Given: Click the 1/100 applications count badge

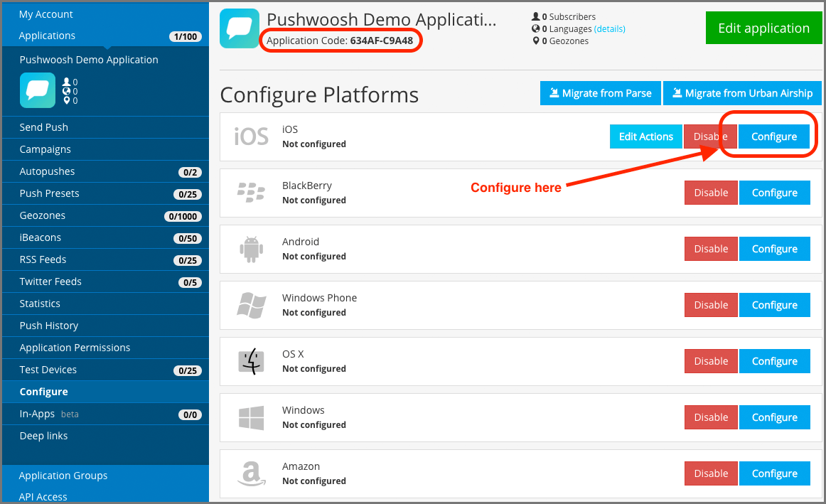Looking at the screenshot, I should (186, 36).
